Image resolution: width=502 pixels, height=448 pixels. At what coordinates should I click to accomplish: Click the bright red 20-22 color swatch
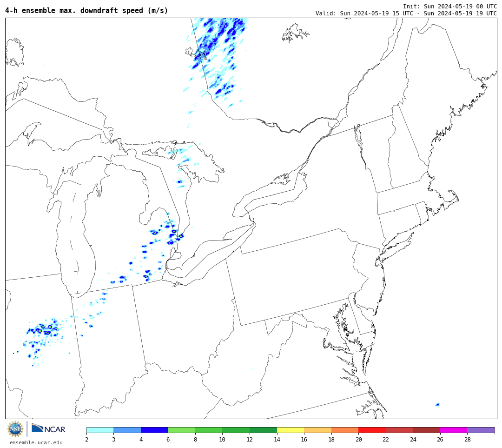[372, 430]
